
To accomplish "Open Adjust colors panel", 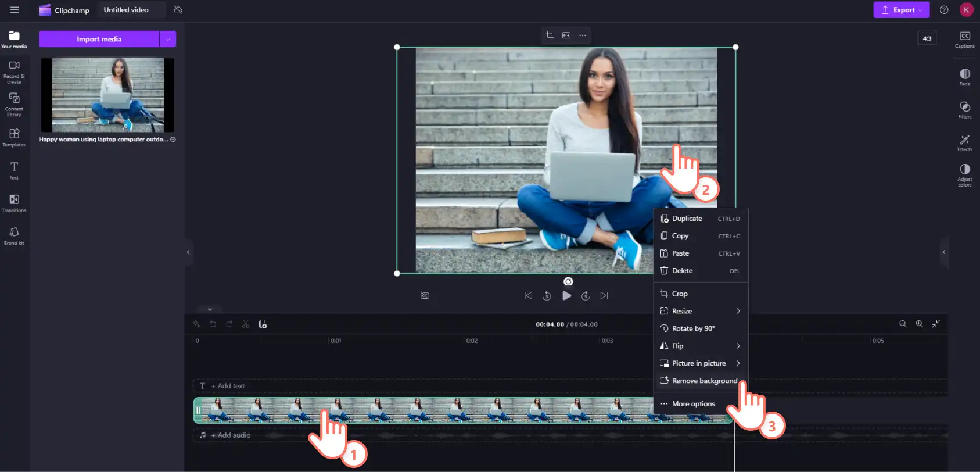I will 964,175.
